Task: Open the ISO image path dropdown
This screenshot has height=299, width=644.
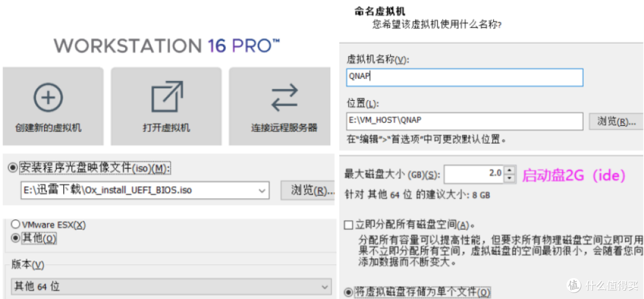Action: pos(262,190)
